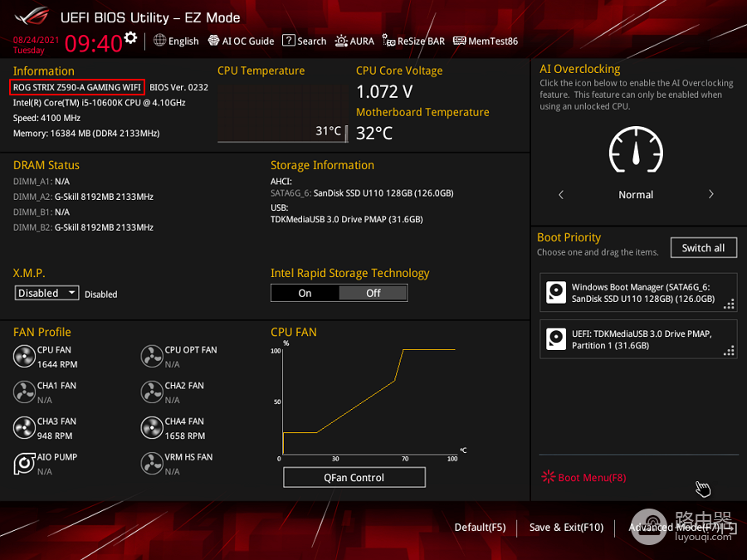Screen dimensions: 747x560
Task: Click the CHA4 FAN icon
Action: tap(152, 427)
